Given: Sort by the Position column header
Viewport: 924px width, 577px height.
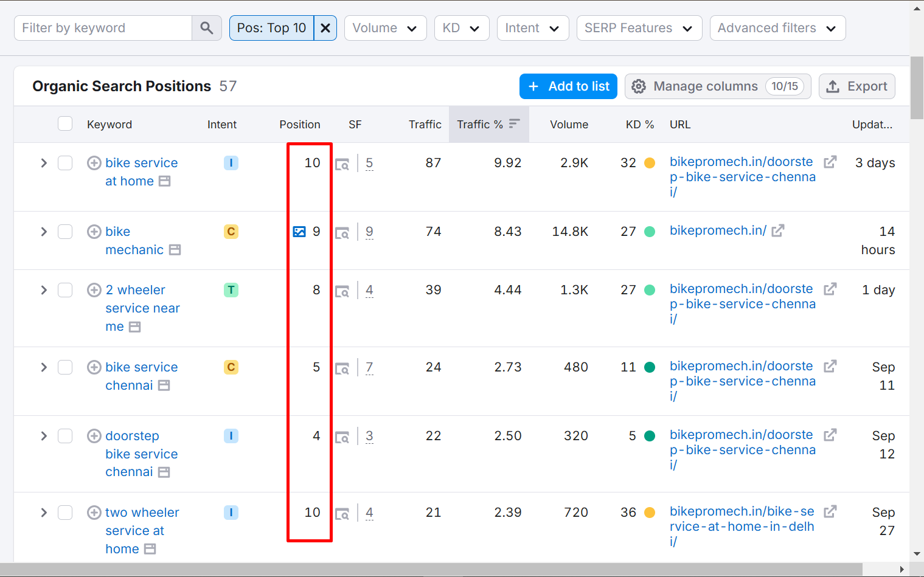Looking at the screenshot, I should click(299, 124).
